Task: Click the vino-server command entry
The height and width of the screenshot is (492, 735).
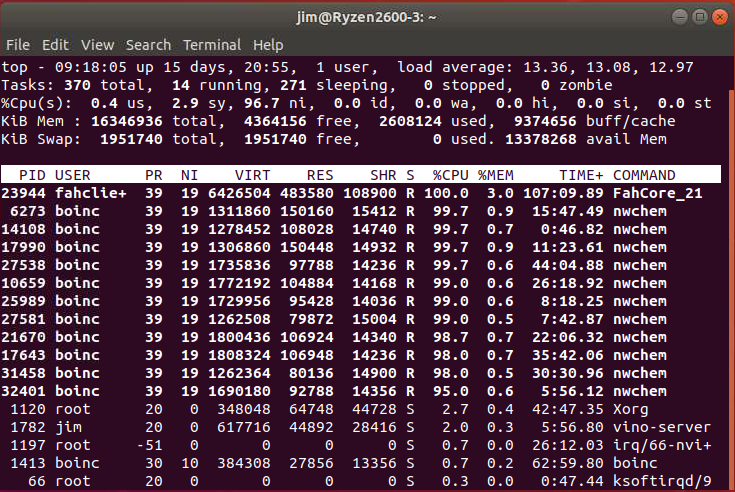Action: pos(662,427)
